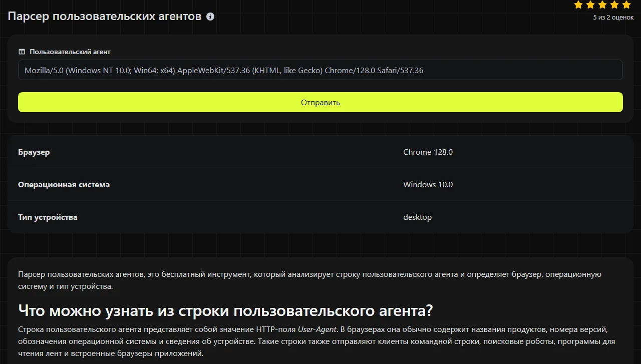Click the italic User-Agent term in the paragraph
Viewport: 641px width, 364px height.
coord(317,329)
